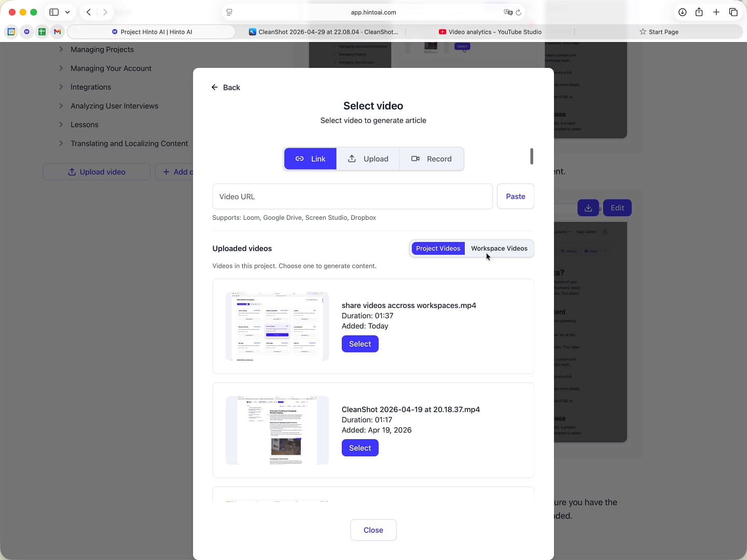747x560 pixels.
Task: Open the Start Page tab
Action: point(659,32)
